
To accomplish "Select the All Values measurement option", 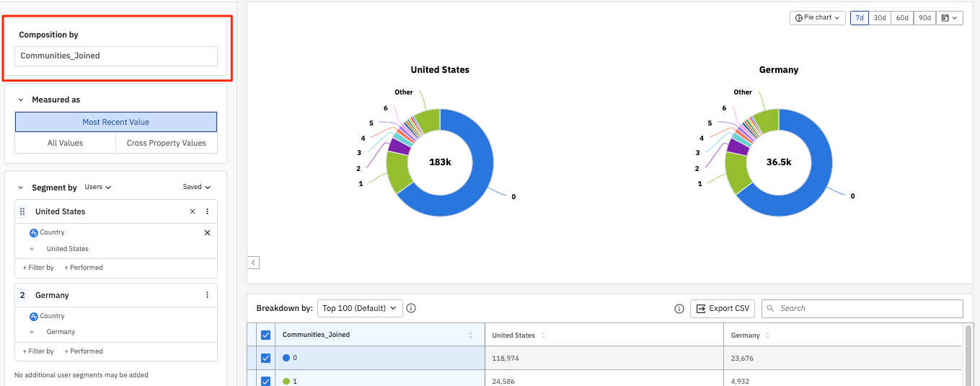I will 65,143.
